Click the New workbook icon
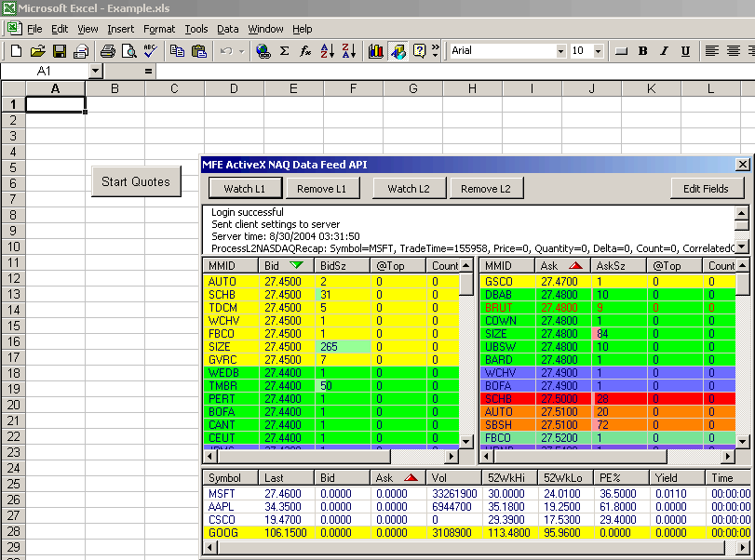Screen dimensions: 755x560 (16, 51)
